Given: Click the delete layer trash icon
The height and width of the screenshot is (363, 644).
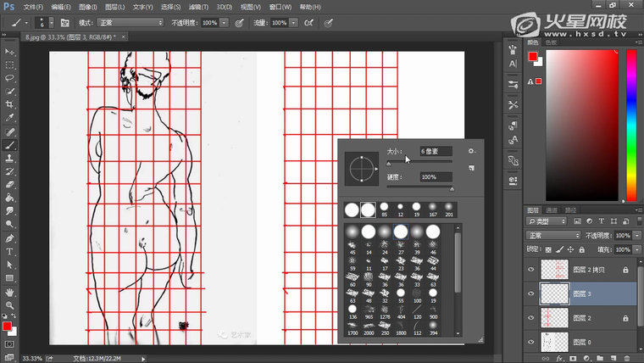Looking at the screenshot, I should [629, 358].
